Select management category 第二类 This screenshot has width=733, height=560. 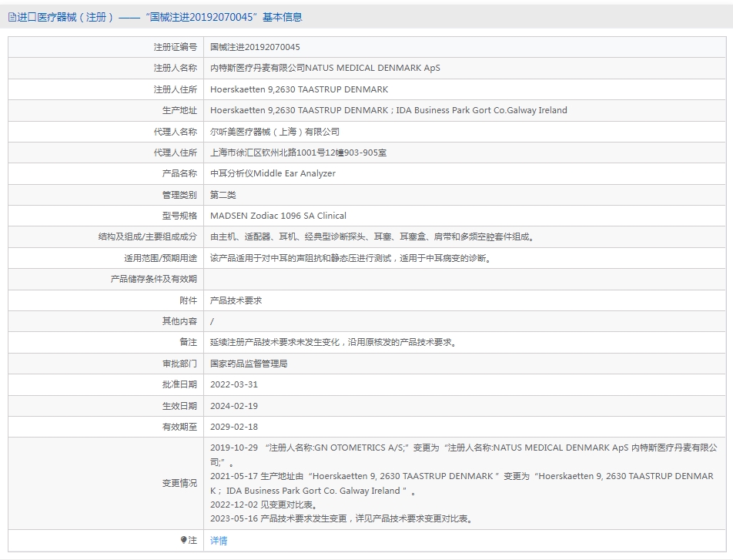click(x=223, y=195)
